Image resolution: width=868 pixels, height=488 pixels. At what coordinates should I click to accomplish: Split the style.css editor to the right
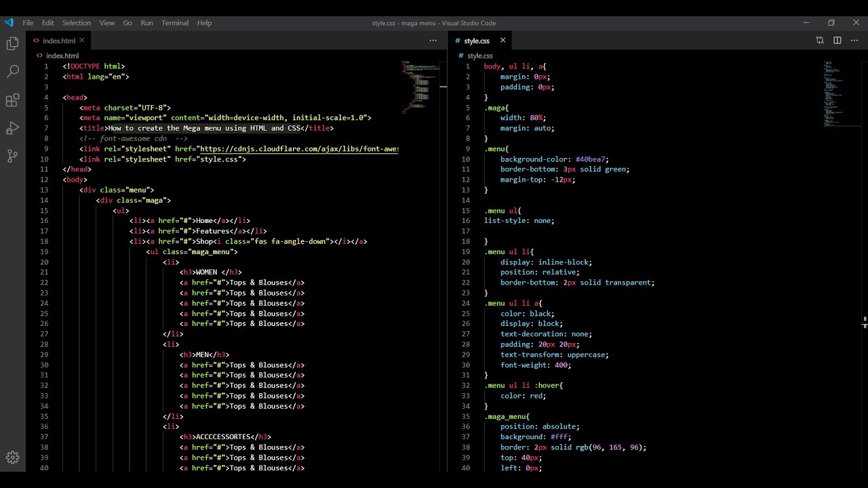pos(837,40)
